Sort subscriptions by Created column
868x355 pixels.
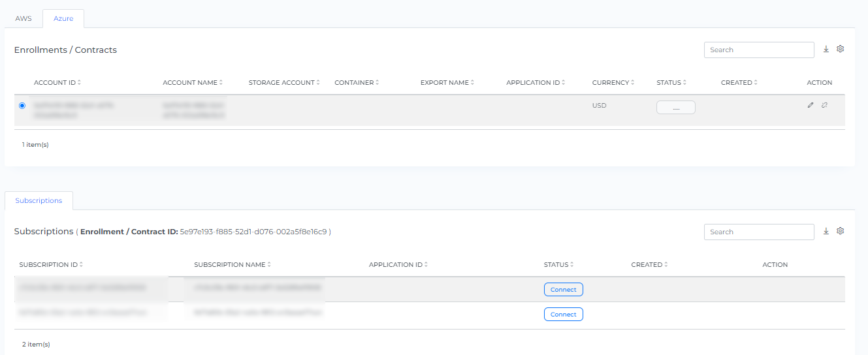pyautogui.click(x=649, y=265)
